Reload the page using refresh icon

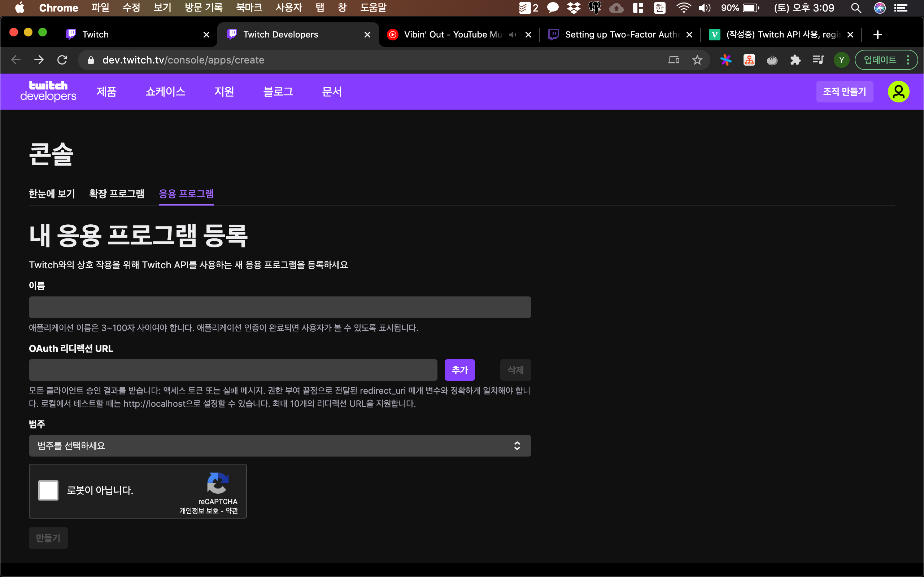[62, 60]
